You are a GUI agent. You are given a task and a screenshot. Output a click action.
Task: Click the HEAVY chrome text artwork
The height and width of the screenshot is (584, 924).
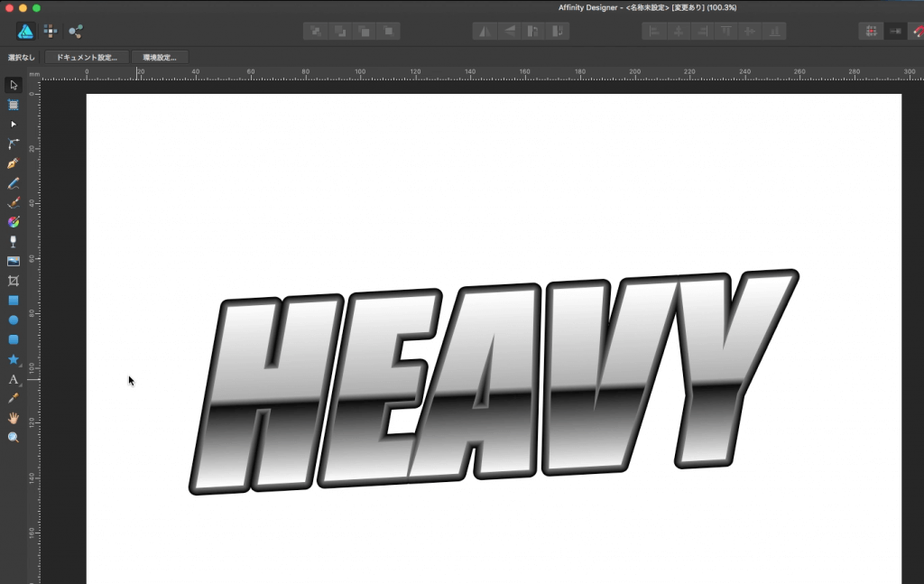[x=494, y=382]
